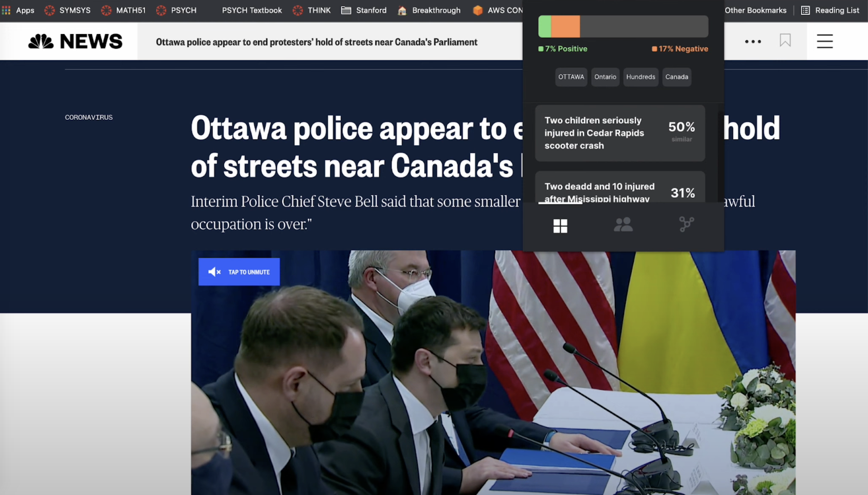The image size is (868, 495).
Task: Click the Interim Police Chief subheadline text
Action: pyautogui.click(x=355, y=213)
